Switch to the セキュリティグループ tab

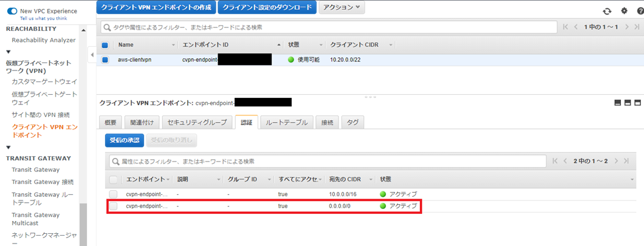[x=197, y=122]
